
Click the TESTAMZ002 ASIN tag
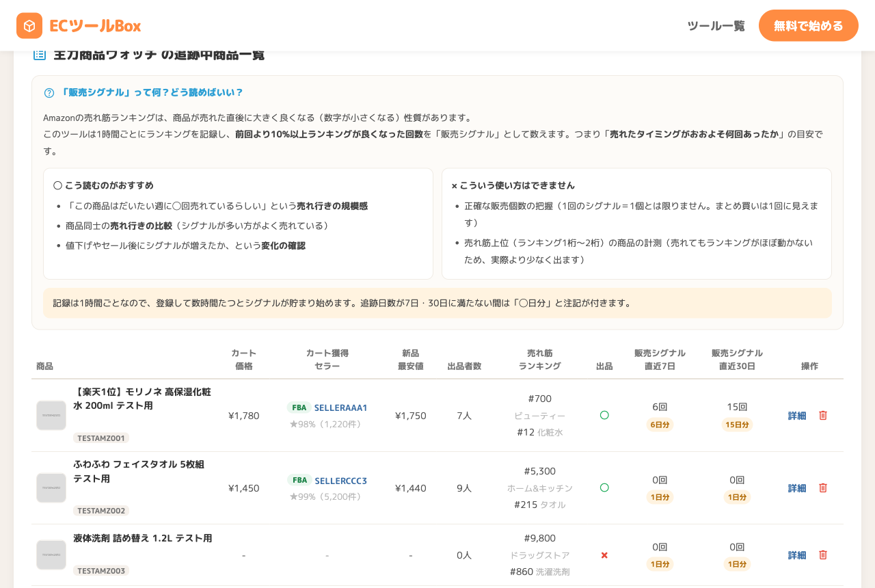tap(101, 510)
